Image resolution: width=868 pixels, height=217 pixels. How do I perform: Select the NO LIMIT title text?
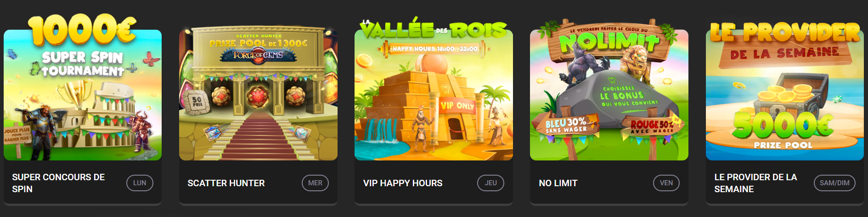point(558,183)
